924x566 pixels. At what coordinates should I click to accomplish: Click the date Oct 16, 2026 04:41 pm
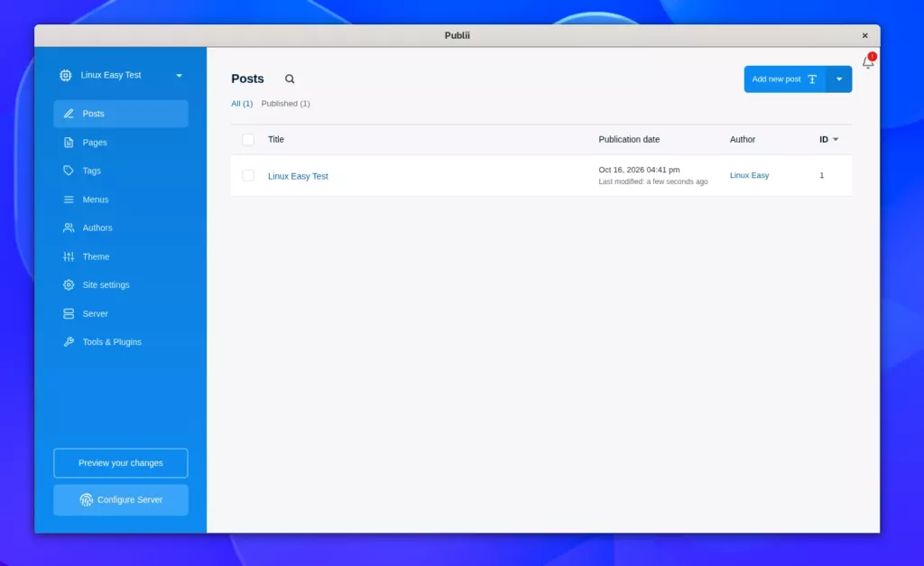(x=640, y=170)
